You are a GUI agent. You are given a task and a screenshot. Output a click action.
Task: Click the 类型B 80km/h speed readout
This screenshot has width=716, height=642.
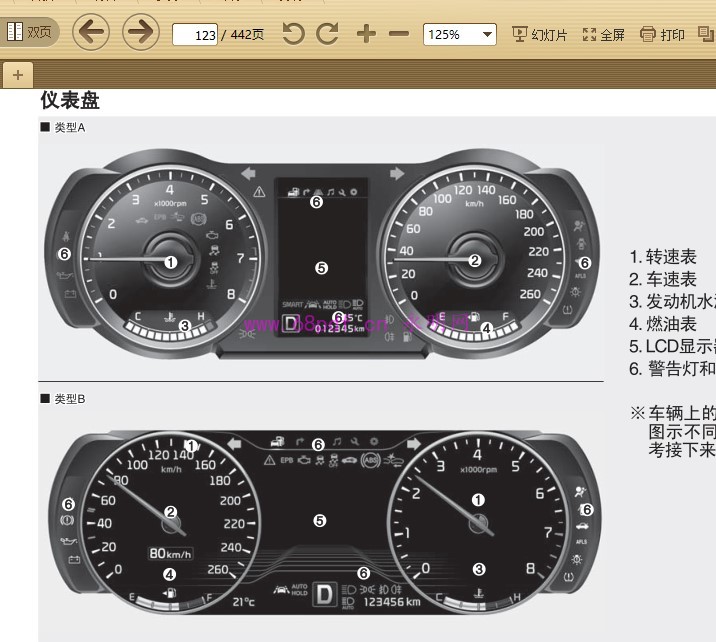[170, 553]
